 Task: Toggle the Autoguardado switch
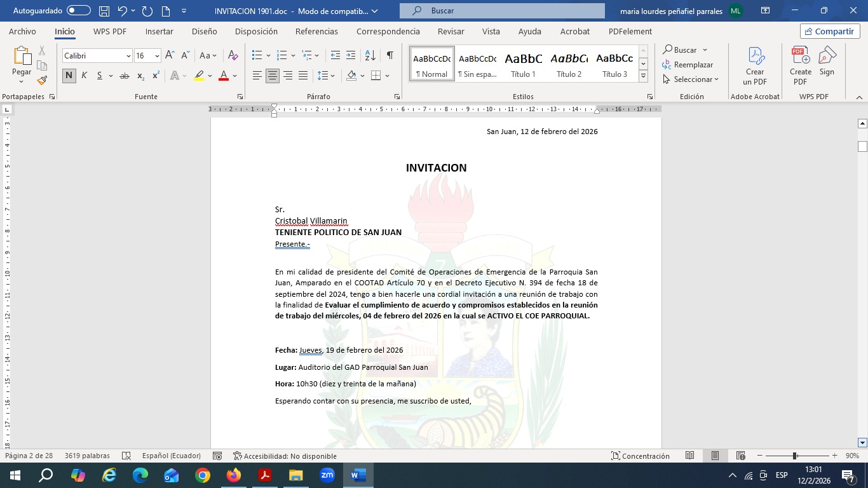coord(78,11)
